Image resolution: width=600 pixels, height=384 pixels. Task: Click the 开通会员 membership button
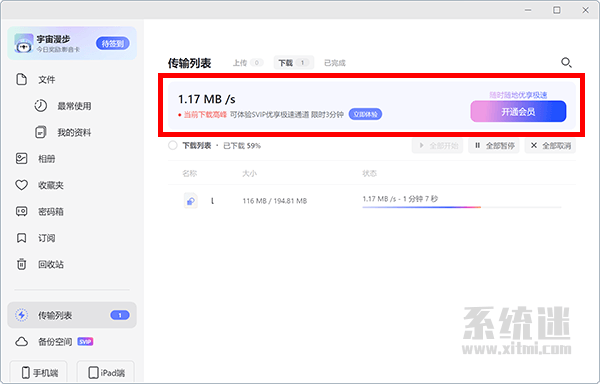point(518,112)
